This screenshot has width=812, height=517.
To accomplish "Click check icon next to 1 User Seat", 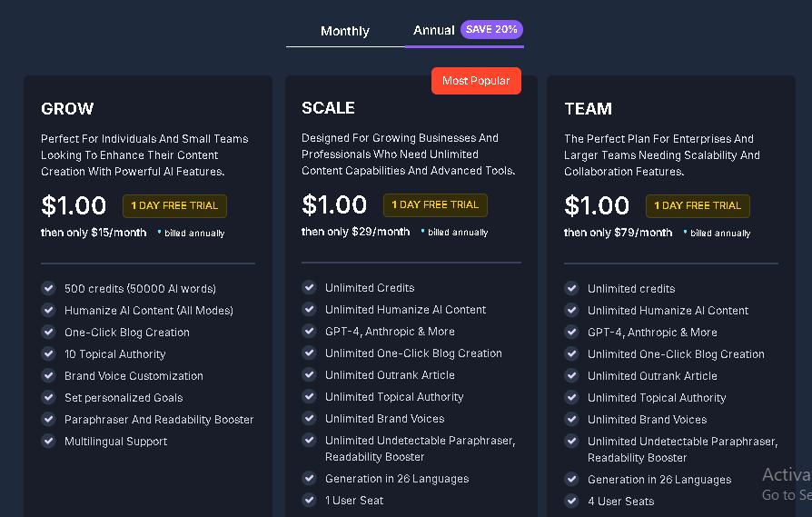I will 309,500.
